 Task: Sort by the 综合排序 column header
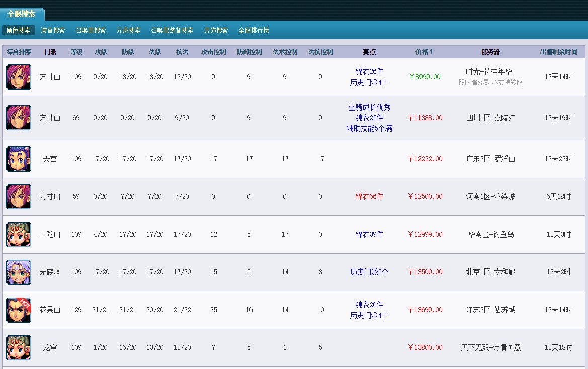(19, 52)
